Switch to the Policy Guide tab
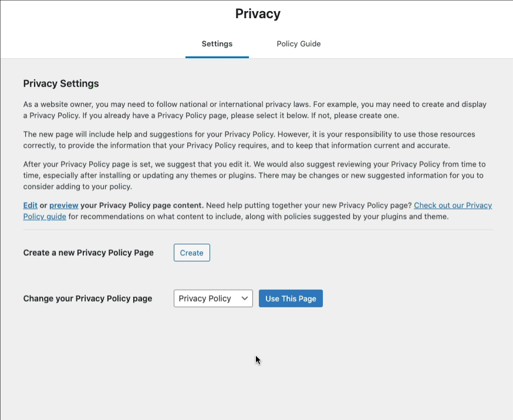 point(298,43)
